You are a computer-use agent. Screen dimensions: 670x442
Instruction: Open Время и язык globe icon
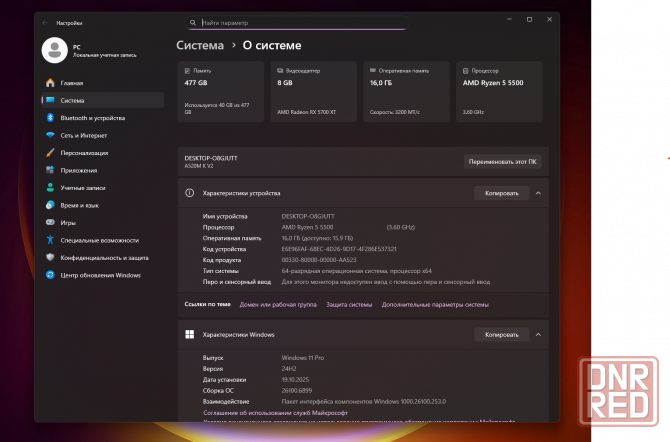click(x=49, y=205)
